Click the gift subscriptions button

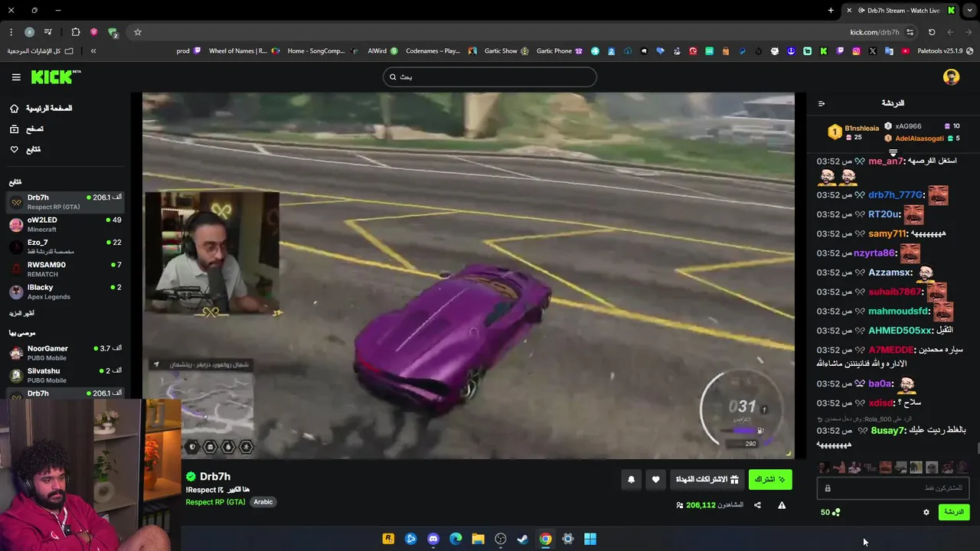pos(706,480)
